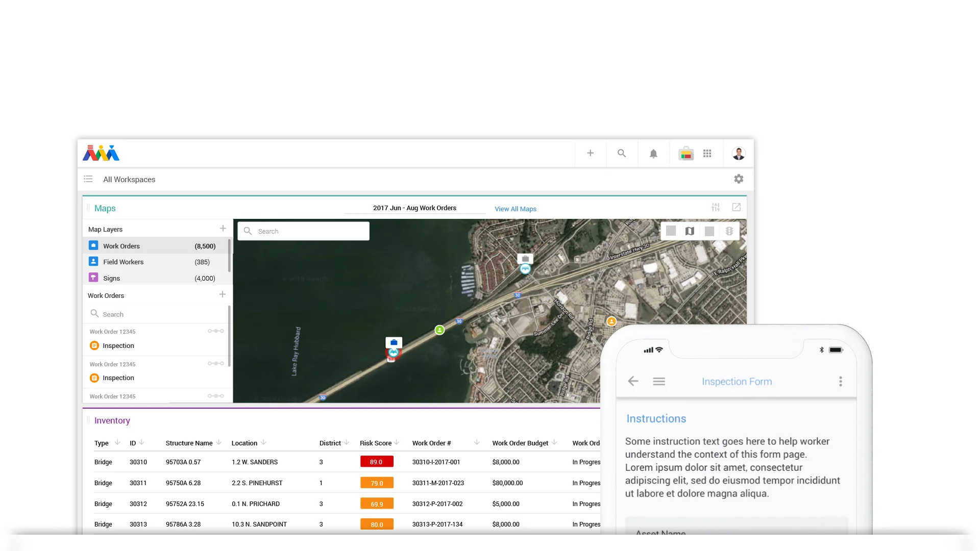Go back in the phone Inspection Form

coord(633,381)
